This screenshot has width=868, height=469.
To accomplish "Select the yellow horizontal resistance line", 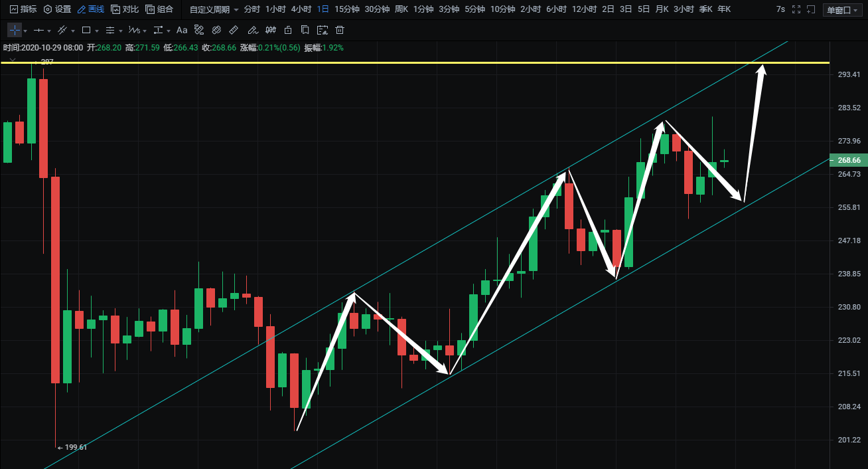I will click(398, 62).
